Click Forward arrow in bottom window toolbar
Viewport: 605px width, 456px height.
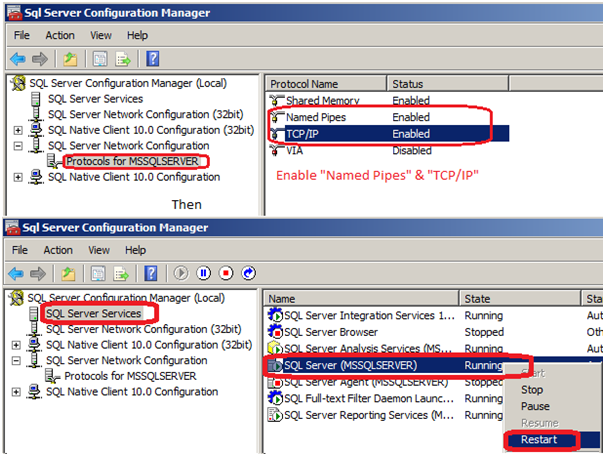[x=38, y=274]
